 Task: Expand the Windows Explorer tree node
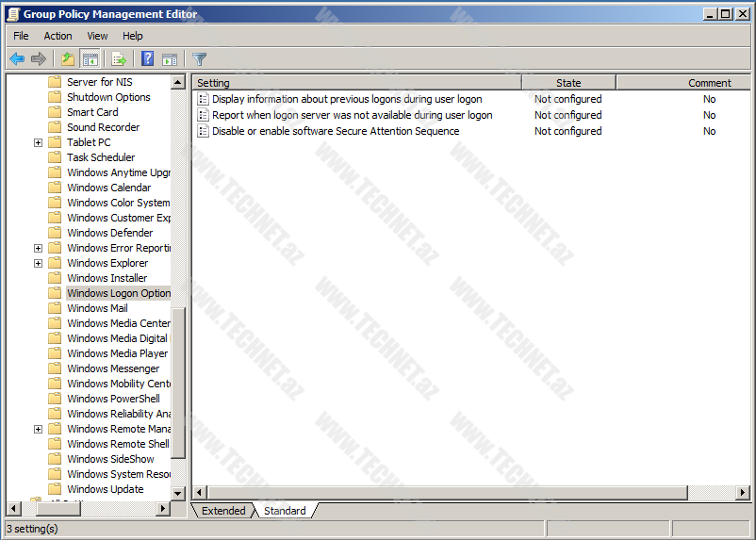point(38,263)
